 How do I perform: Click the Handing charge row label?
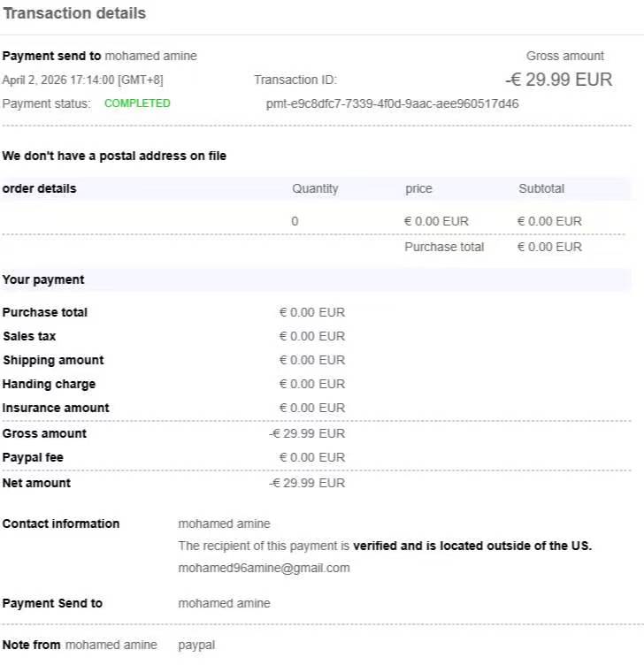[x=49, y=384]
